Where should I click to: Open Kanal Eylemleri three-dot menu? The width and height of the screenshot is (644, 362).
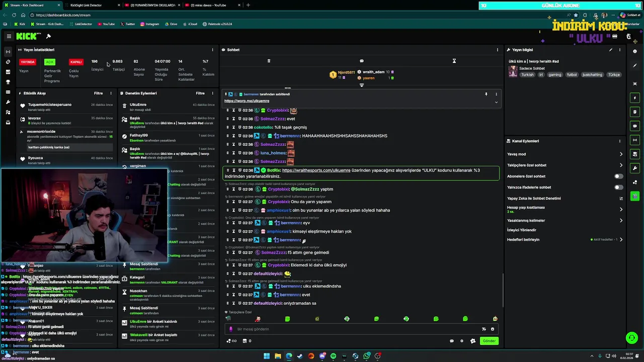pos(620,141)
